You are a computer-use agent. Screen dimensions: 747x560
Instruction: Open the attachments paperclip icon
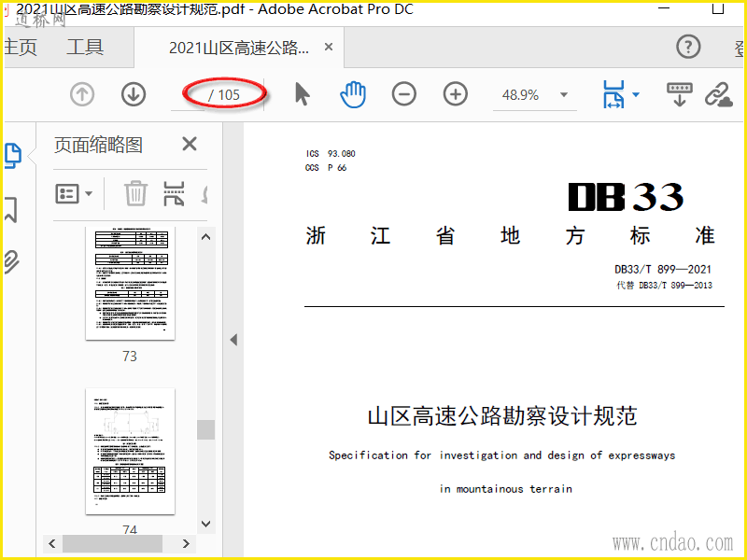point(11,261)
